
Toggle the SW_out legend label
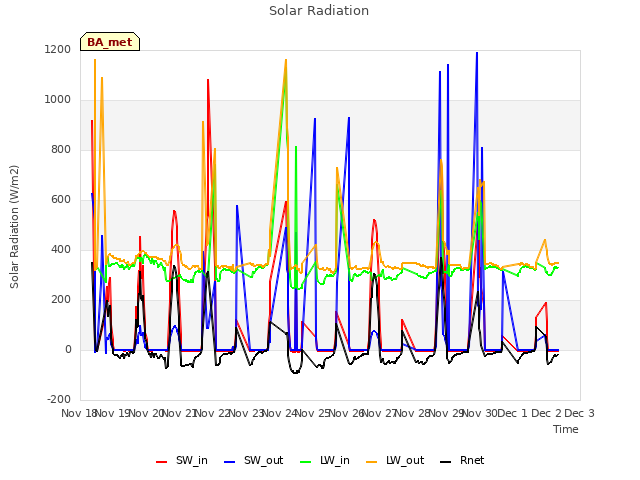(x=264, y=460)
